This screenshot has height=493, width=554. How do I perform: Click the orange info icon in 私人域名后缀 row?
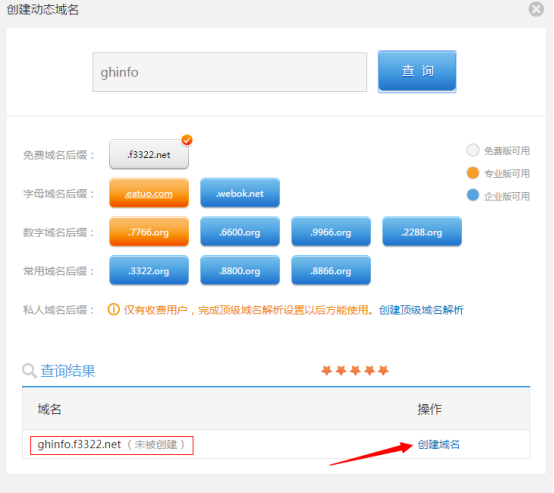click(x=113, y=310)
